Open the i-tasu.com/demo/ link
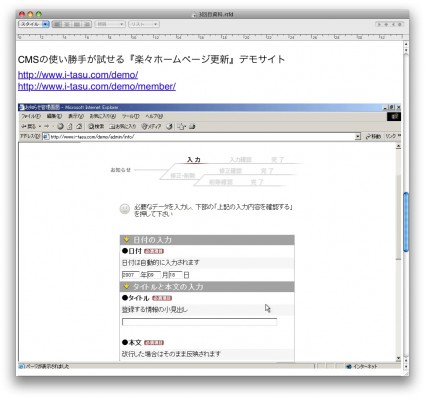Image resolution: width=425 pixels, height=398 pixels. [x=78, y=75]
